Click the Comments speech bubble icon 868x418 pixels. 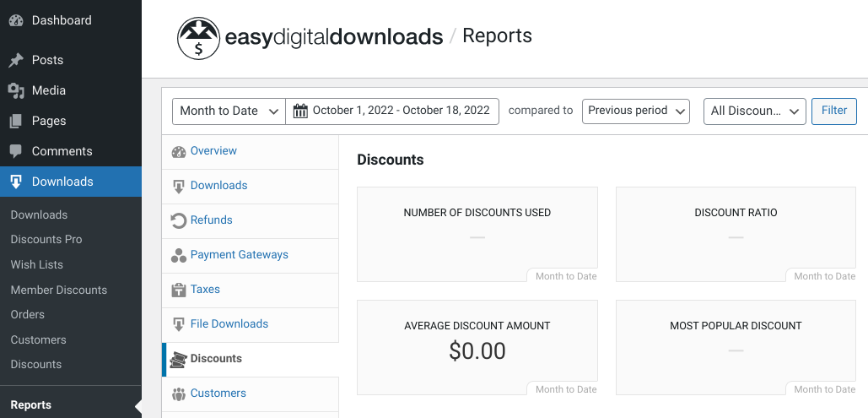15,151
